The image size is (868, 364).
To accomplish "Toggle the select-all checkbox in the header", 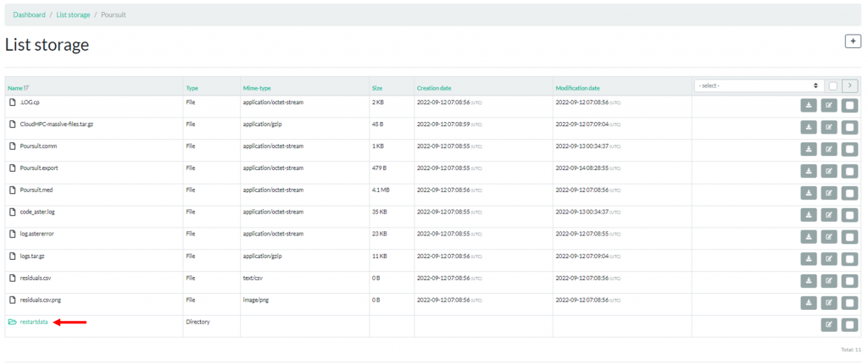I will tap(833, 85).
